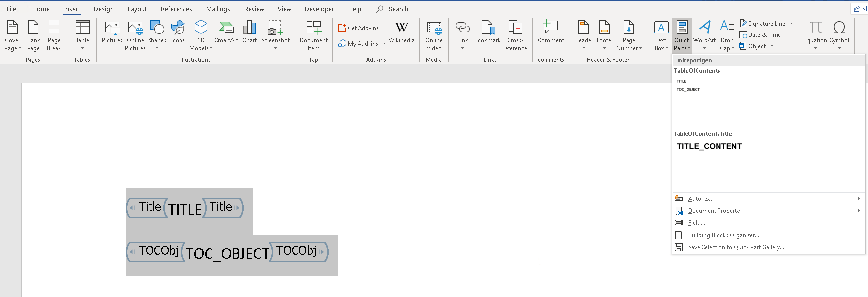Viewport: 868px width, 297px height.
Task: Insert an Equation
Action: (x=815, y=34)
